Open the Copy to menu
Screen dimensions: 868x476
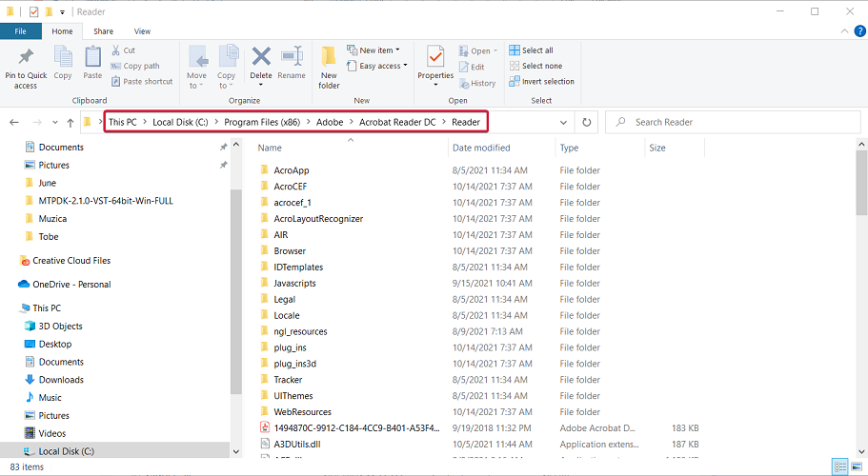coord(227,68)
